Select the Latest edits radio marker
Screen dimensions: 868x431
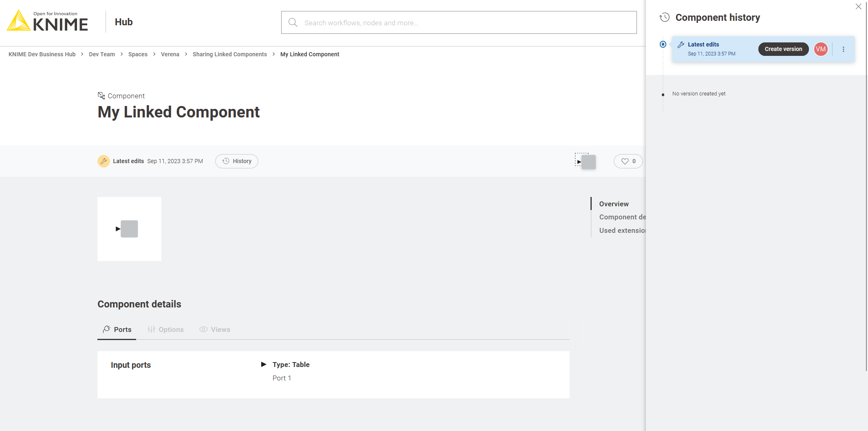click(663, 44)
